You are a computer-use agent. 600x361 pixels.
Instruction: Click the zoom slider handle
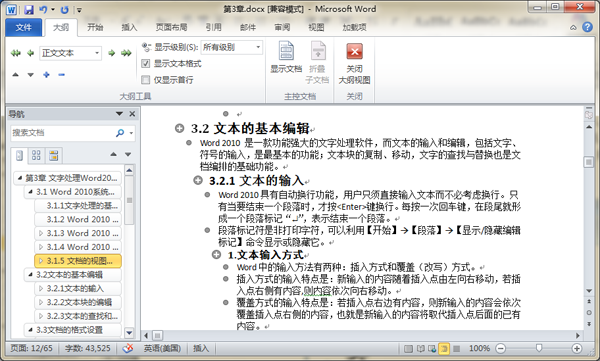[x=539, y=348]
